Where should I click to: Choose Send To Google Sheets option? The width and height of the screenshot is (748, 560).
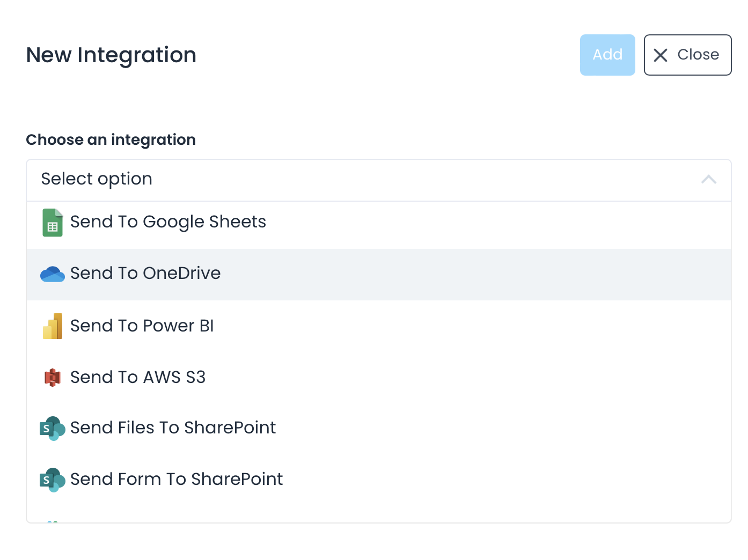[168, 222]
